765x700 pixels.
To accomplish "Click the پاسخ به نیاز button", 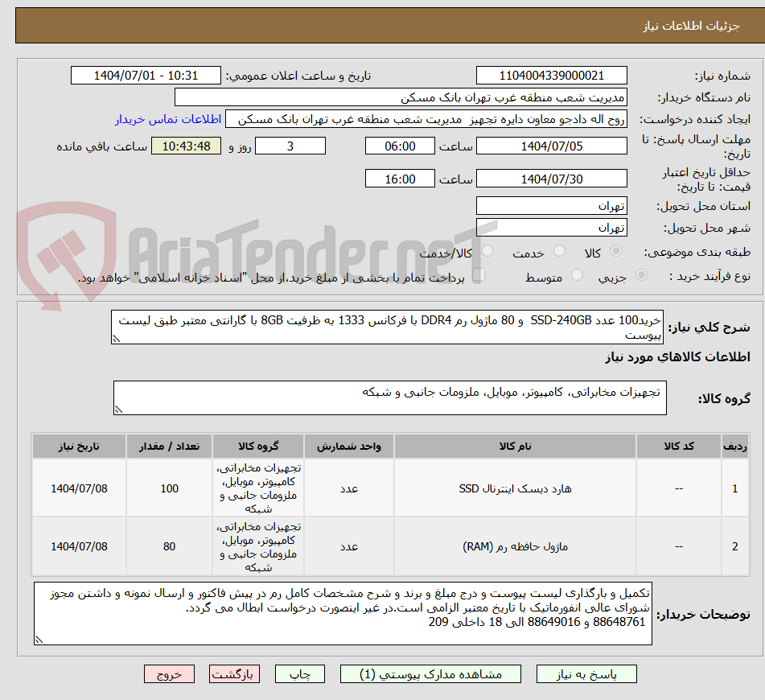I will (x=586, y=673).
